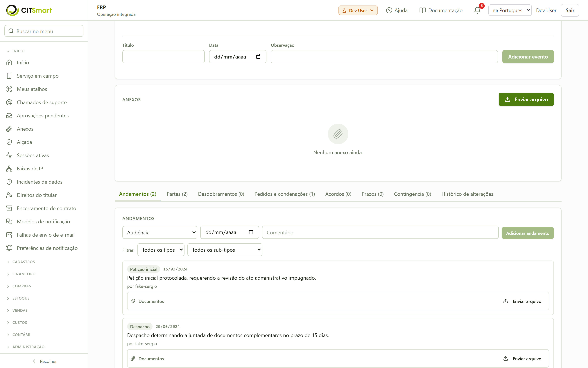Open the notifications bell icon
The image size is (588, 368).
477,10
